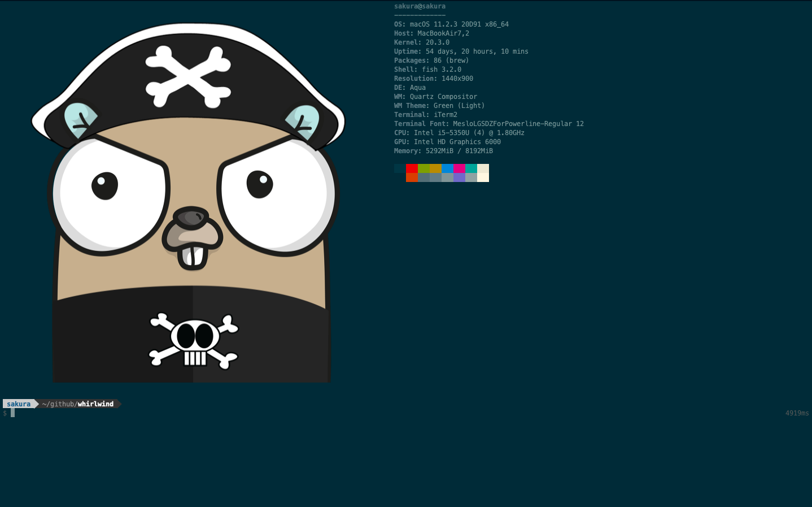This screenshot has width=812, height=507.
Task: Click the olive green color block
Action: (424, 168)
